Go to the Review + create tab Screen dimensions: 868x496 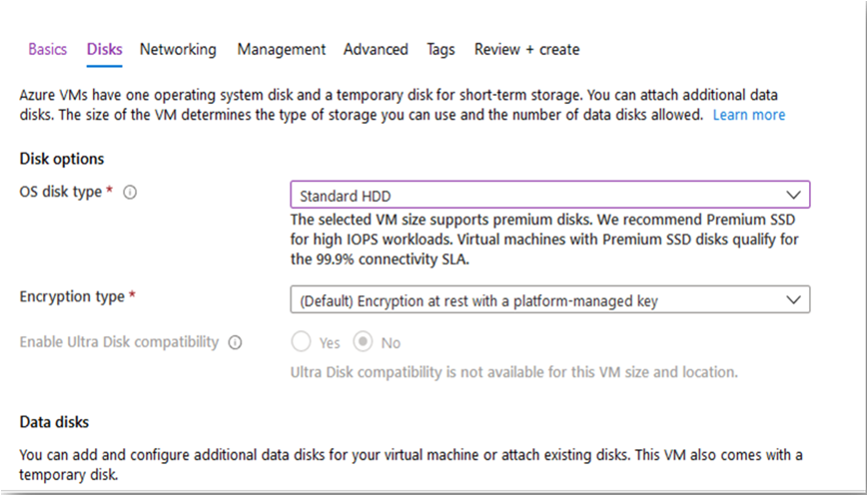(x=526, y=49)
